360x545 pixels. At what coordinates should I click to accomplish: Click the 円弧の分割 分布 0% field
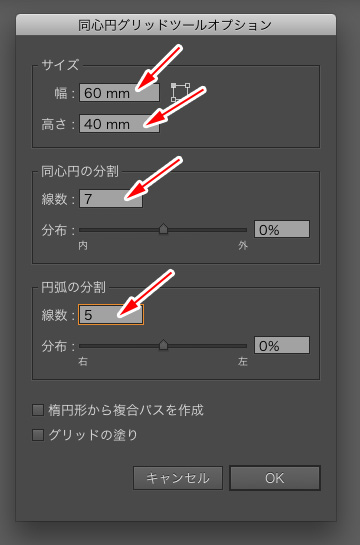tap(282, 345)
